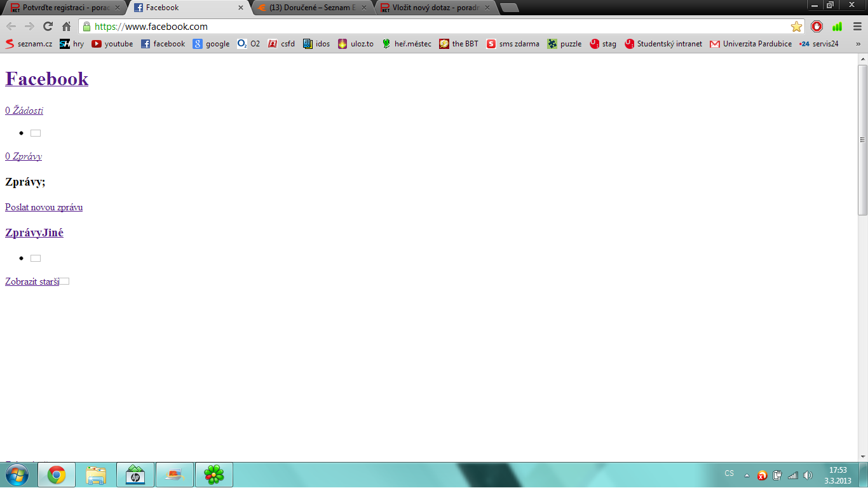Reload the Facebook page
The height and width of the screenshot is (488, 868).
tap(48, 27)
